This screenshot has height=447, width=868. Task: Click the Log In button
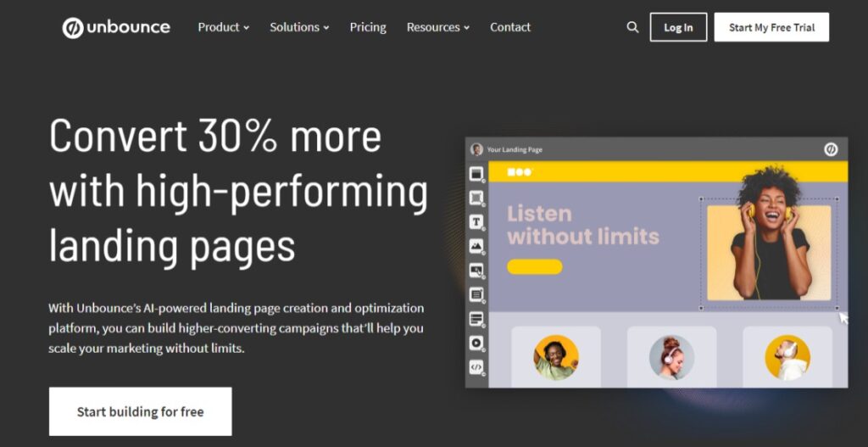point(678,27)
